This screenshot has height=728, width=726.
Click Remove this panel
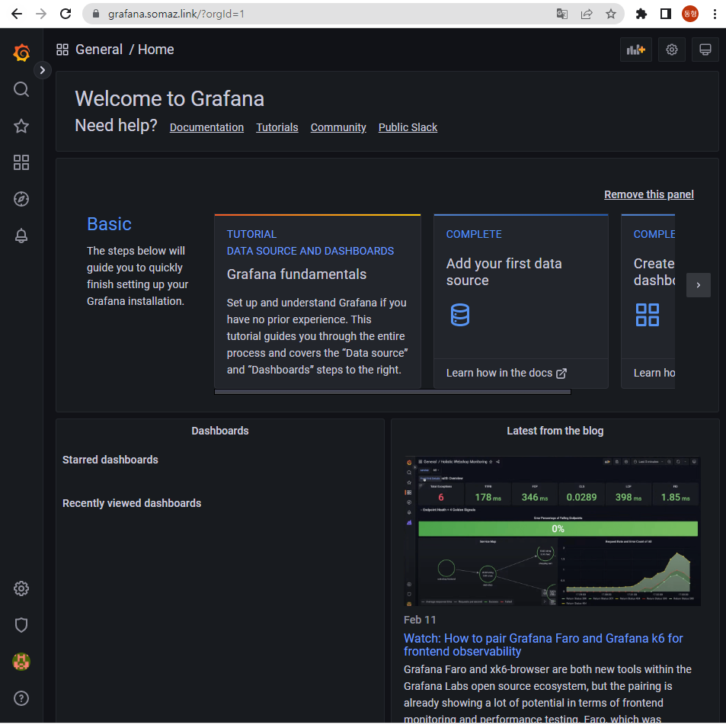648,194
